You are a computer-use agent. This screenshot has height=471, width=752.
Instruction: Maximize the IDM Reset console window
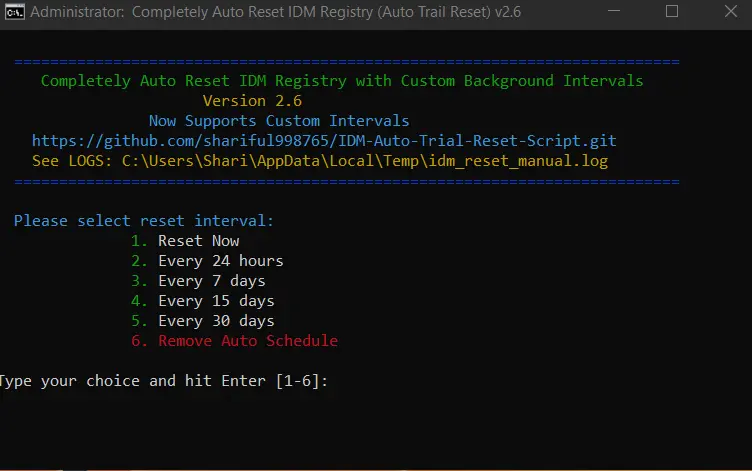(672, 11)
